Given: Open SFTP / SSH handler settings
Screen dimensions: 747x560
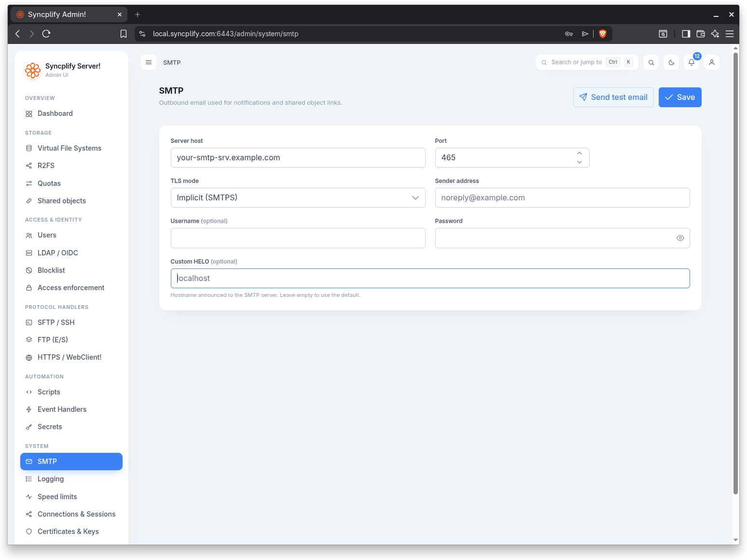Looking at the screenshot, I should tap(71, 322).
